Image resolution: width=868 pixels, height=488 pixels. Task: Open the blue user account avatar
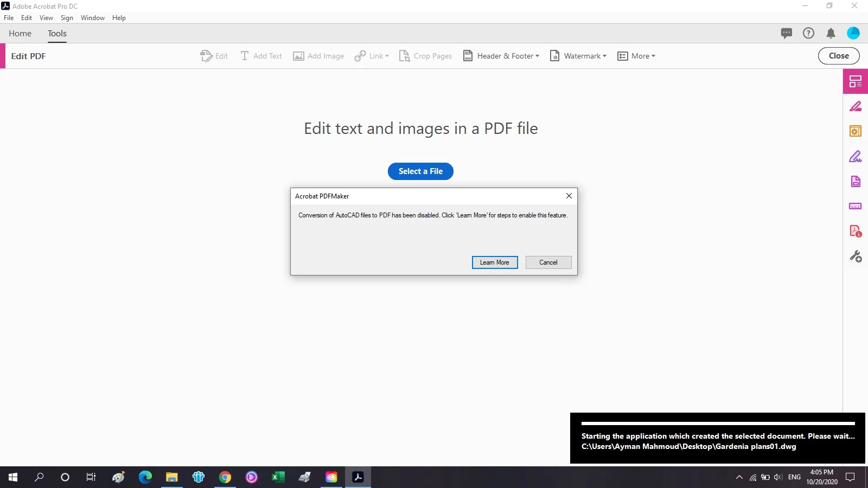click(x=853, y=33)
